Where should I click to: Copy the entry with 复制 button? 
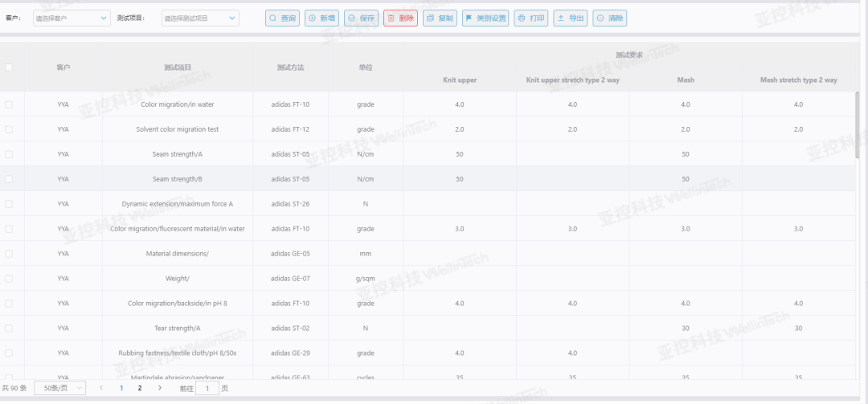pyautogui.click(x=440, y=18)
